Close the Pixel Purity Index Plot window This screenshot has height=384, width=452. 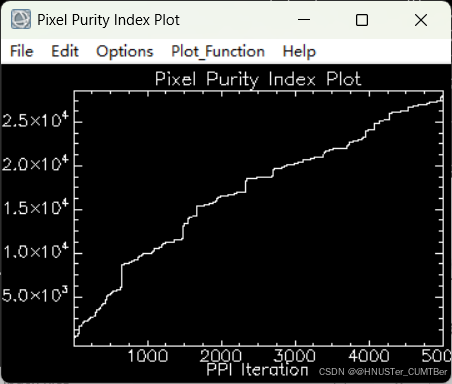(421, 20)
